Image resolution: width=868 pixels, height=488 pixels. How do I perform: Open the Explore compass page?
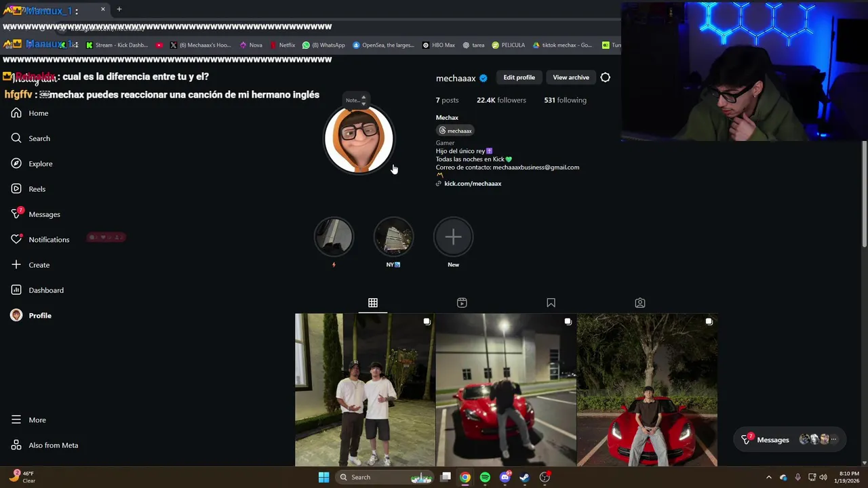click(x=31, y=163)
